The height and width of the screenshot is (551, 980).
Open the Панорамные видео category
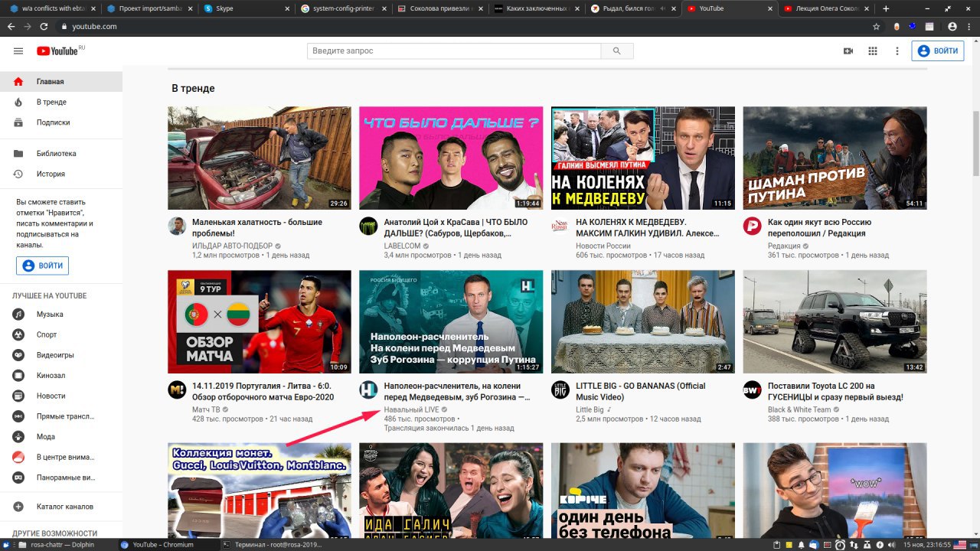coord(61,478)
